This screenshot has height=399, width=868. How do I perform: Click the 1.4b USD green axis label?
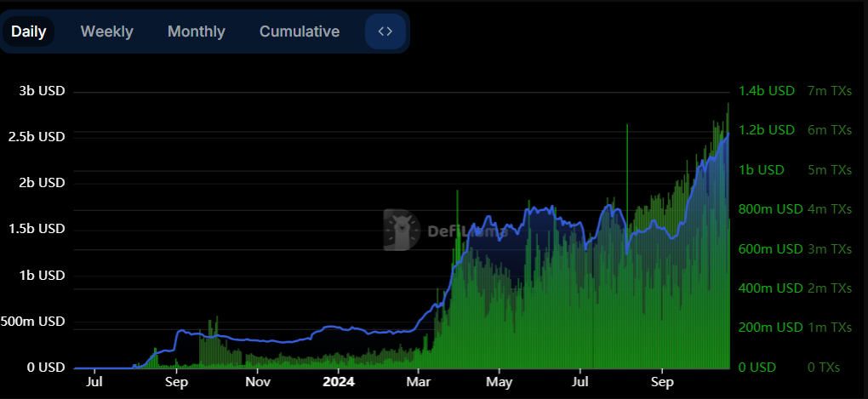click(x=767, y=91)
